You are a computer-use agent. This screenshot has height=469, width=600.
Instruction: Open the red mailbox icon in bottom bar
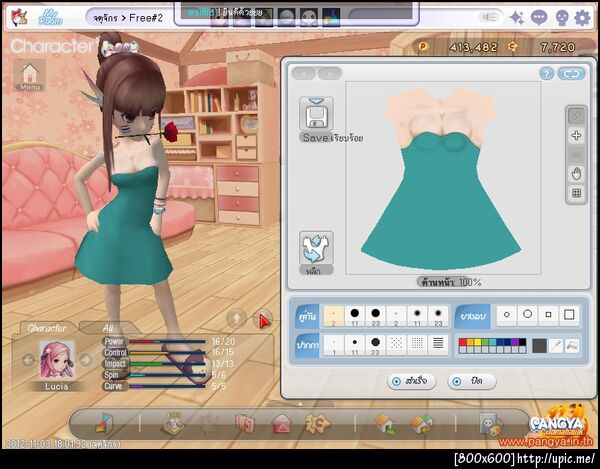[x=282, y=424]
